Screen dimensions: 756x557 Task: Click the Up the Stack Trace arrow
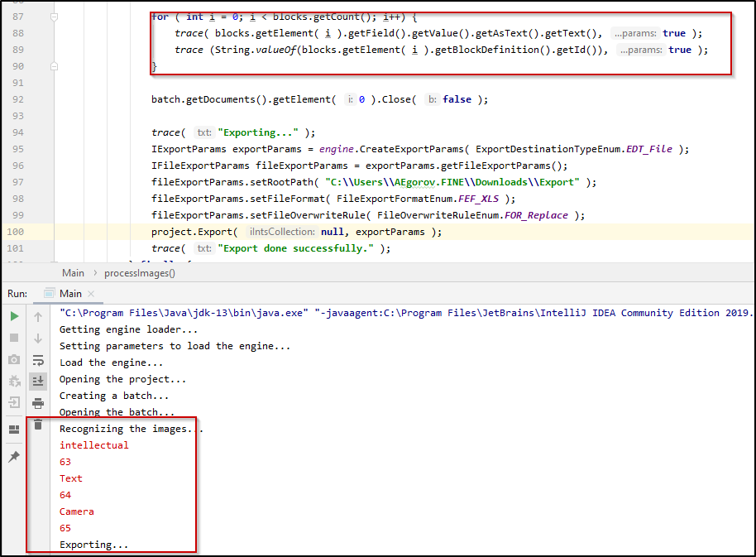pos(38,317)
